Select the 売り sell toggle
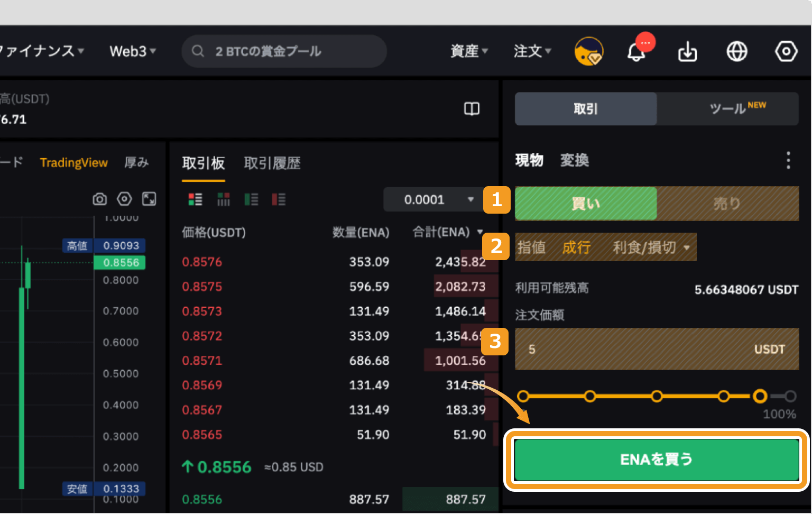The height and width of the screenshot is (514, 812). point(728,204)
